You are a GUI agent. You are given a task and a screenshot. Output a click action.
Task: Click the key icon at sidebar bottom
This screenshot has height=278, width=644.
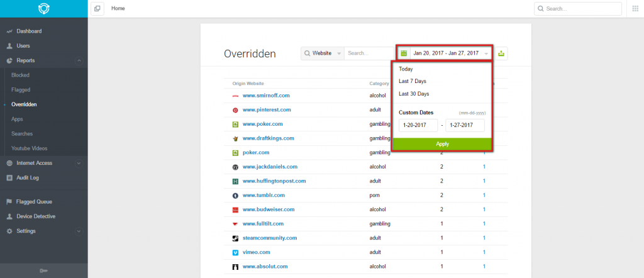(43, 270)
